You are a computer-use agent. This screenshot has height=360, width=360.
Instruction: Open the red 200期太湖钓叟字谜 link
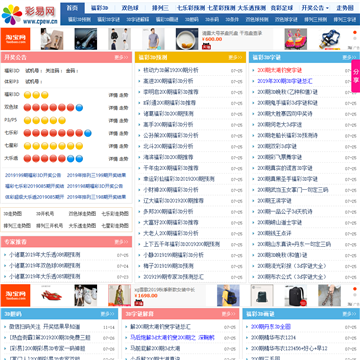tap(280, 70)
